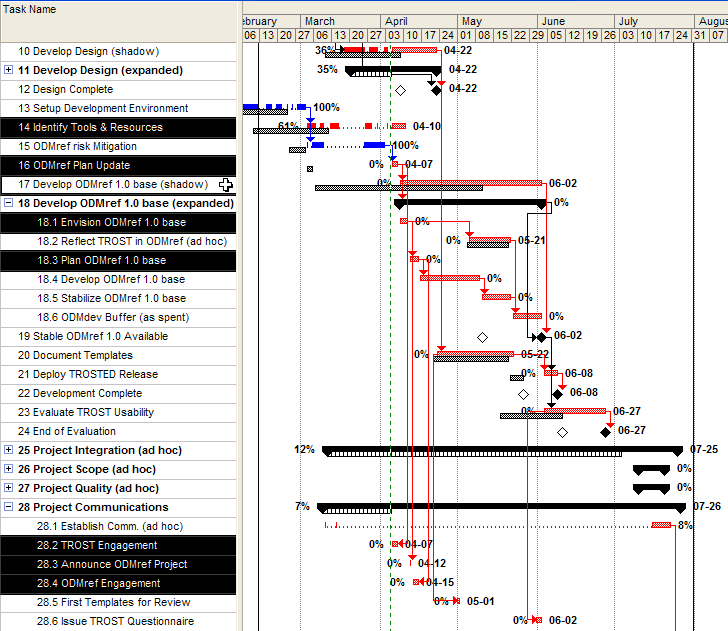
Task: Expand the 27 Project Quality group
Action: click(9, 488)
